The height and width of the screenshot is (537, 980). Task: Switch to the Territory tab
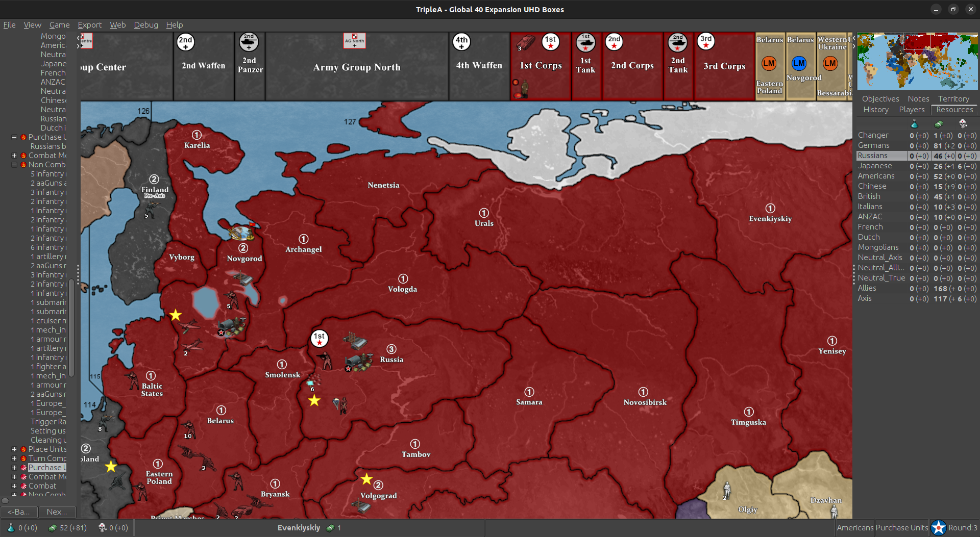coord(953,99)
